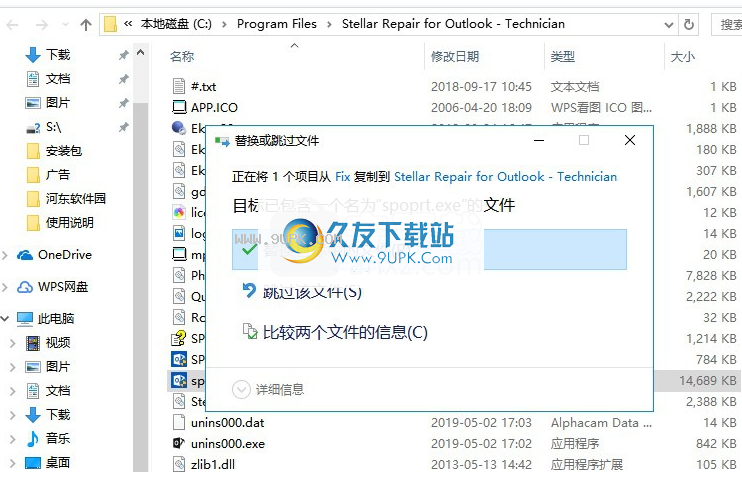The image size is (742, 483).
Task: Expand 桌面 under 此电脑
Action: (x=13, y=463)
